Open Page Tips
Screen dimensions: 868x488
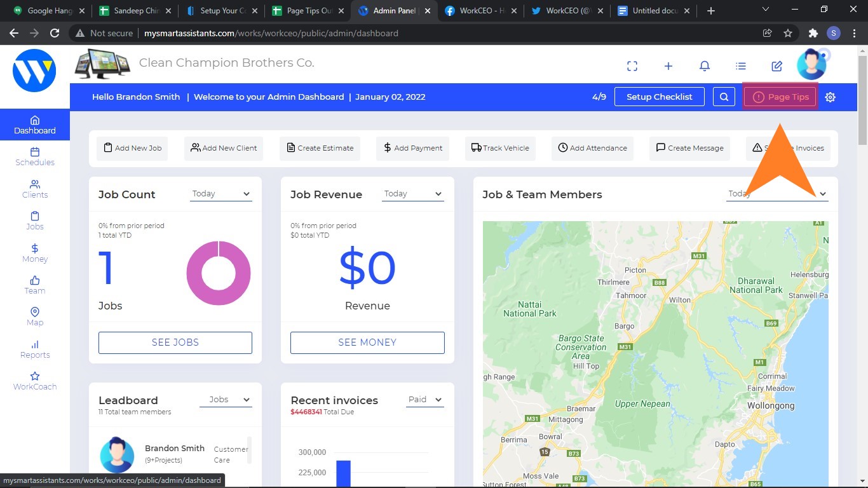click(x=780, y=97)
